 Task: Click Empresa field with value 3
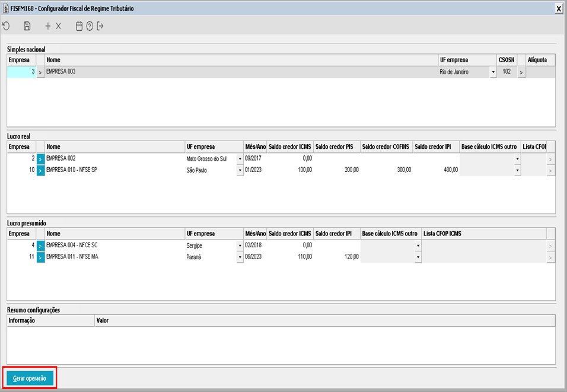22,72
